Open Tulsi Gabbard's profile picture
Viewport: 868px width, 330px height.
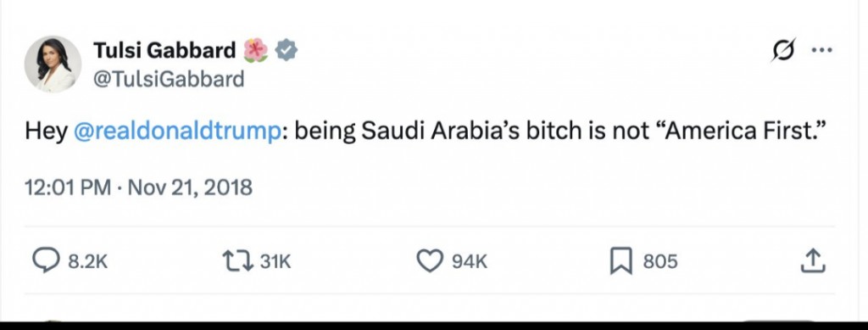coord(53,64)
